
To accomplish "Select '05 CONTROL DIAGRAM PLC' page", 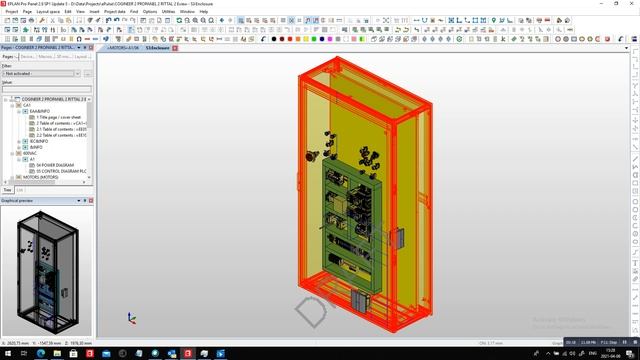I will coord(61,171).
